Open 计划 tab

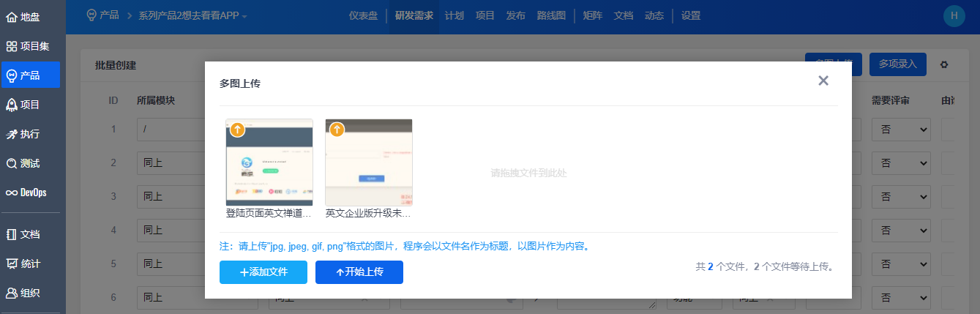pyautogui.click(x=455, y=15)
